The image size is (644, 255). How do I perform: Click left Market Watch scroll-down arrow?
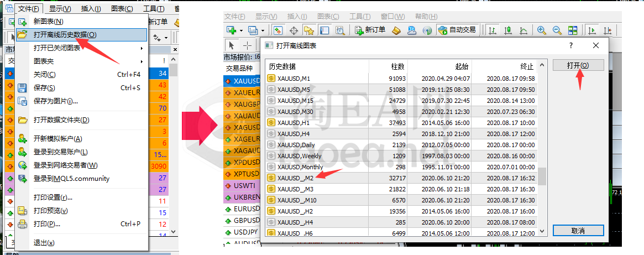(174, 232)
